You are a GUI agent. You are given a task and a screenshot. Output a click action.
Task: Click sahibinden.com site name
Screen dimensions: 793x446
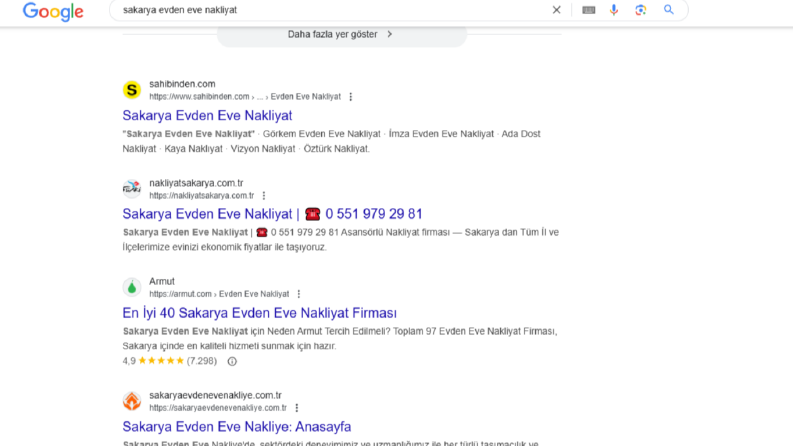pos(182,84)
